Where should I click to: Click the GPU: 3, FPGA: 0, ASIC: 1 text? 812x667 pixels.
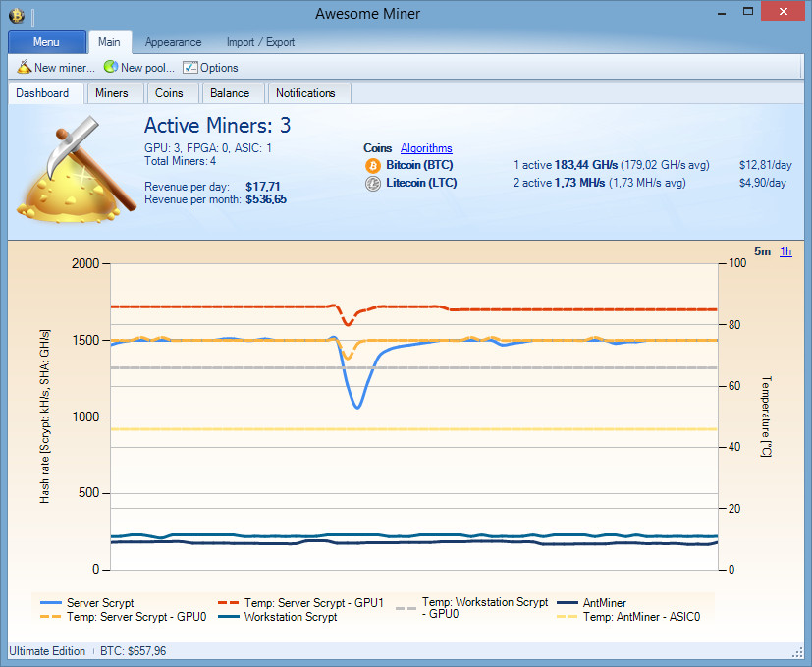tap(208, 148)
